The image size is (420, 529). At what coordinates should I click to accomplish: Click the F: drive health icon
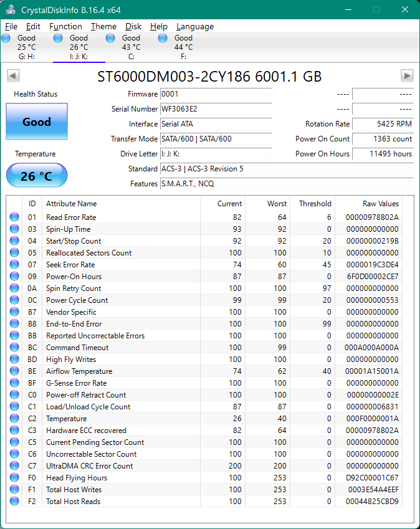163,38
